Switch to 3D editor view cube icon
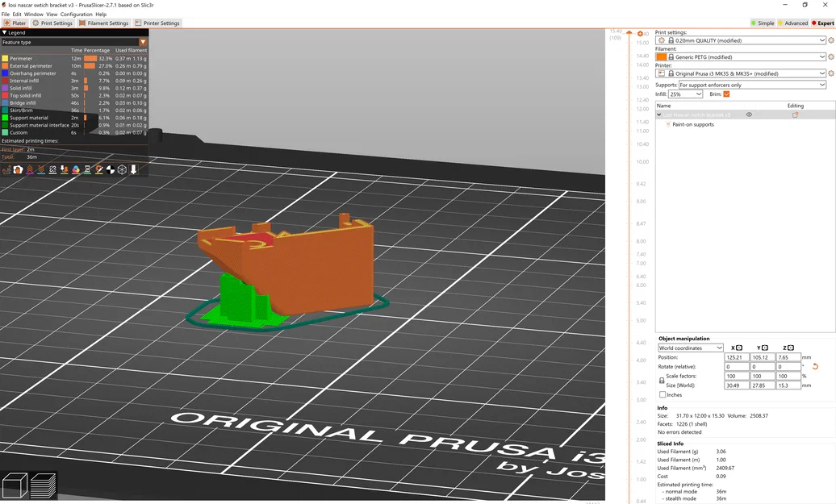836x504 pixels. (15, 485)
